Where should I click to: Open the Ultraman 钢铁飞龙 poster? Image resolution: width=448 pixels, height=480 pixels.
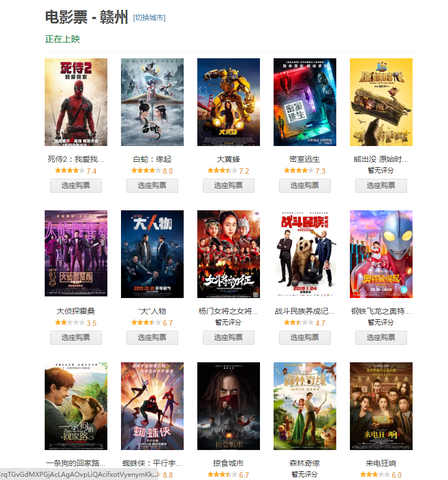coord(381,254)
